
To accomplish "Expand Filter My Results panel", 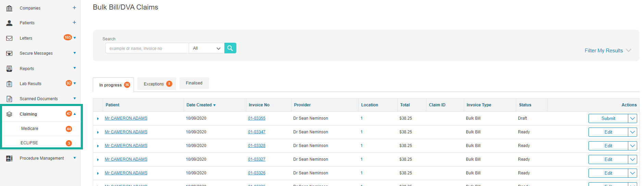I will coord(608,51).
